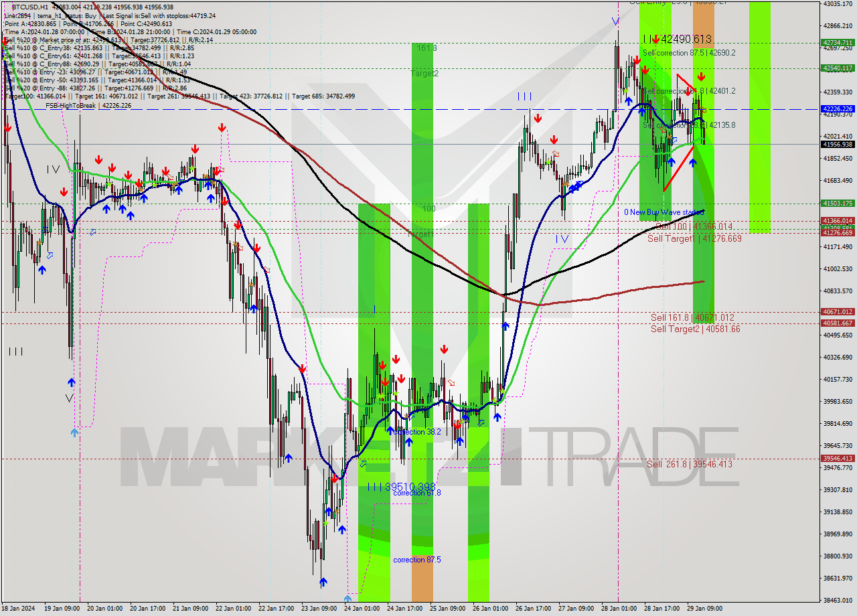Select the 'I I I 42490.613' wave label
The width and height of the screenshot is (857, 616).
[x=677, y=40]
